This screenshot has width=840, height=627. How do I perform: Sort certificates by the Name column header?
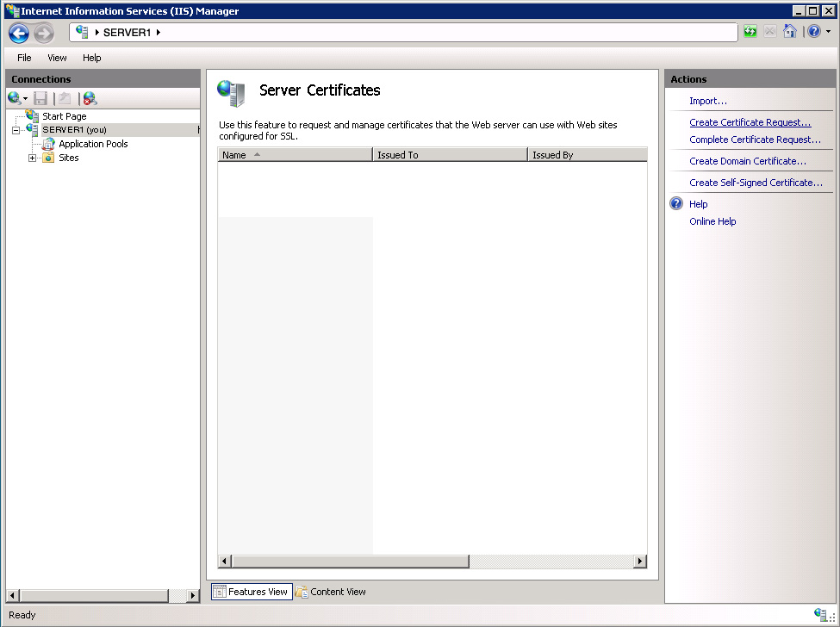(x=295, y=155)
